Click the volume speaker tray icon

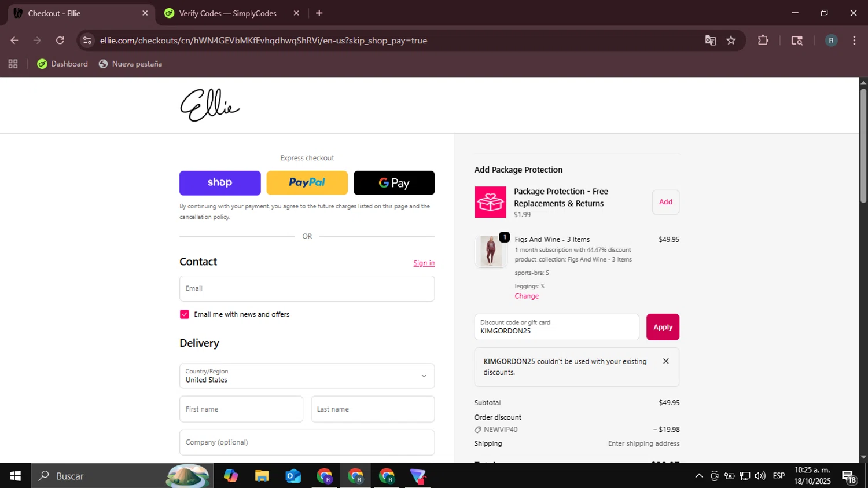(760, 476)
